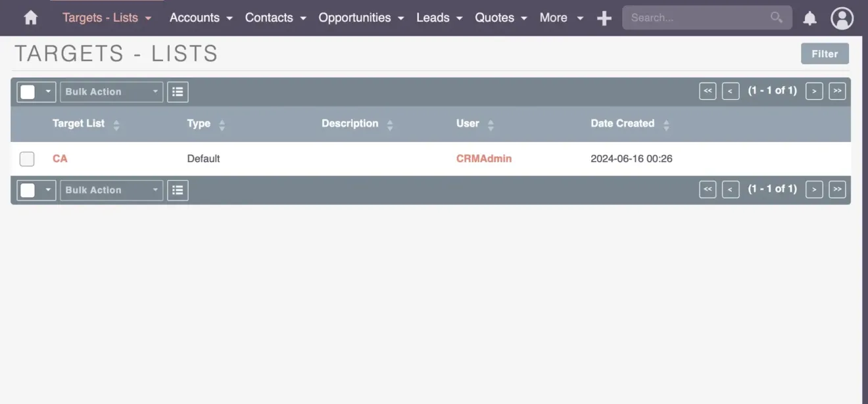868x404 pixels.
Task: Open column chooser icon in top toolbar
Action: click(178, 91)
